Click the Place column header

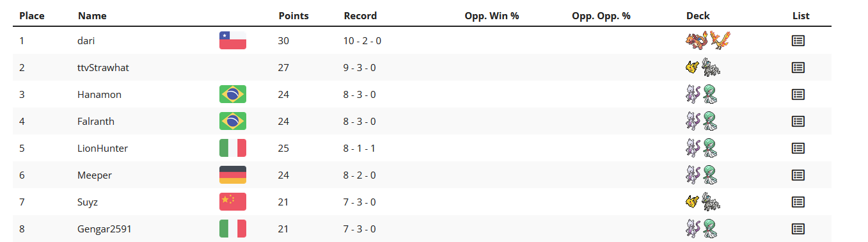coord(32,16)
